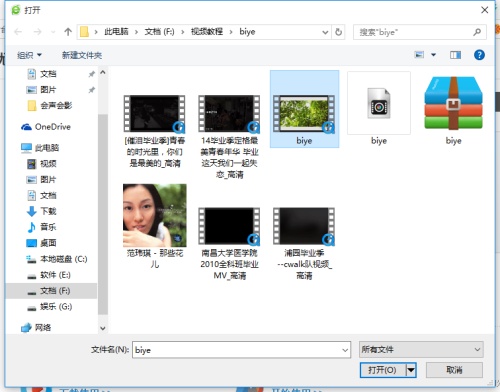Refresh the current folder view
This screenshot has height=392, width=500.
tap(338, 32)
